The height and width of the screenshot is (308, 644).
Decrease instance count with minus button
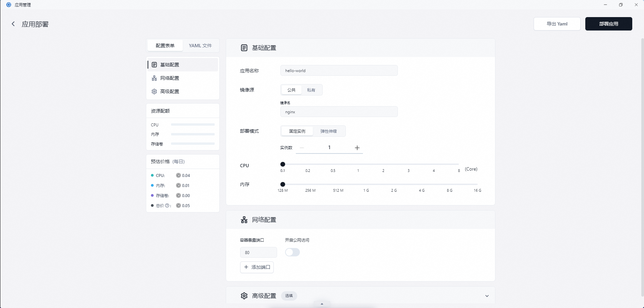coord(302,147)
